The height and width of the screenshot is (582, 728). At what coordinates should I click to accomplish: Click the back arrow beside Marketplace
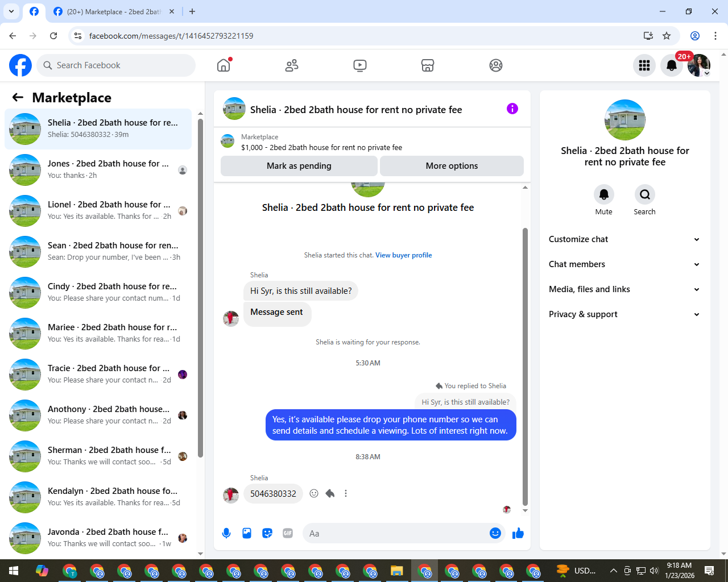click(18, 97)
